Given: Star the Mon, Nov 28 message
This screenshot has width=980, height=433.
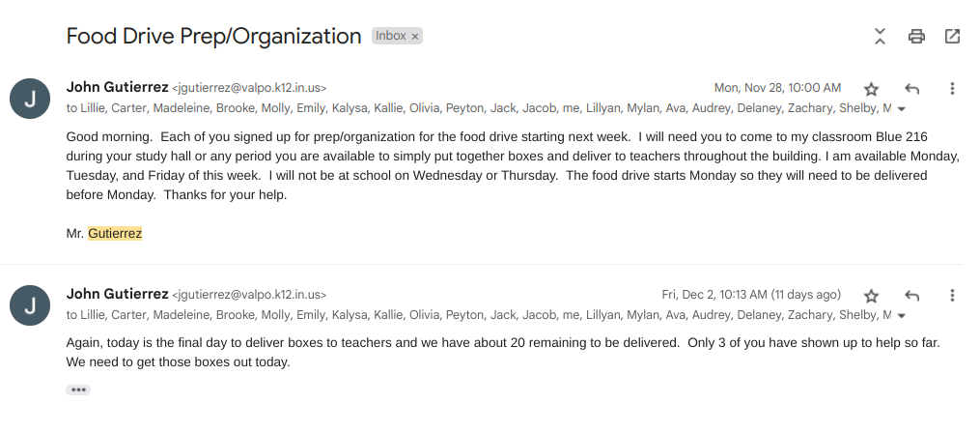Looking at the screenshot, I should click(871, 89).
